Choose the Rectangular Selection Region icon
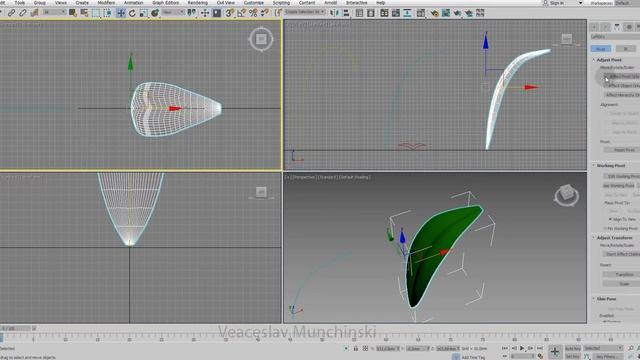640x360 pixels. point(96,13)
